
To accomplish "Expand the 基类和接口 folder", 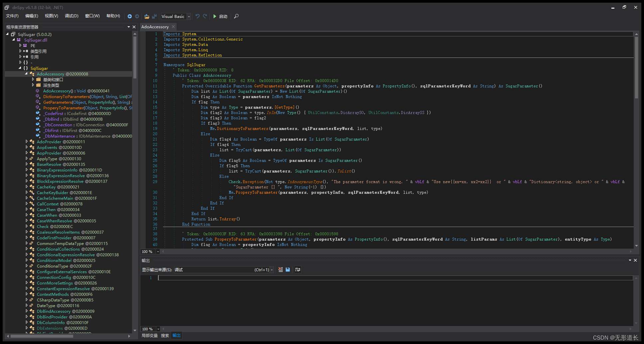I will click(x=33, y=79).
